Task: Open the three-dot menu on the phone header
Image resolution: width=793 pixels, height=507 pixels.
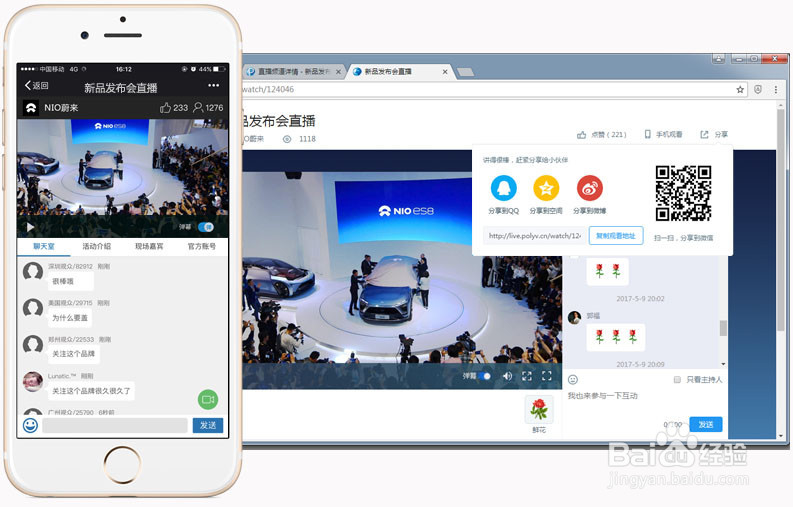Action: coord(213,86)
